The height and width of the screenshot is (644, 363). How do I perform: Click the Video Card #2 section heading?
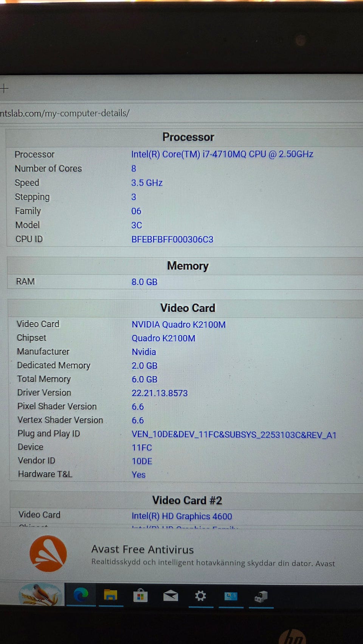(187, 500)
